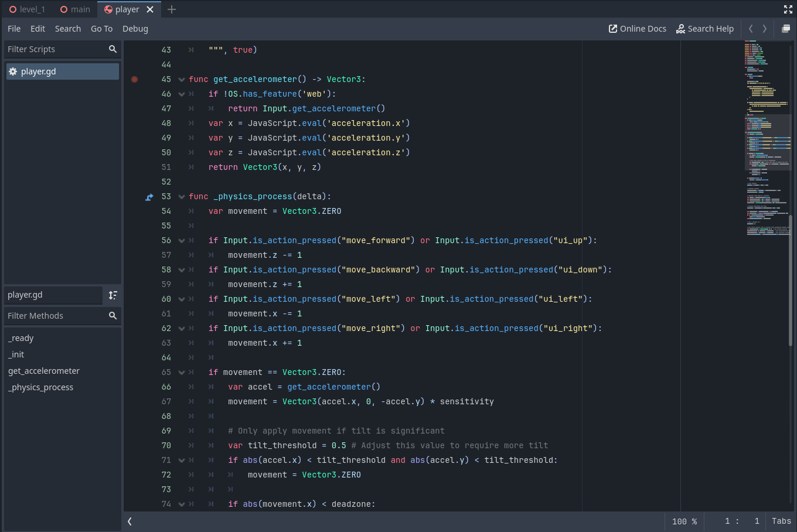Jump to _ready method
Viewport: 797px width, 532px height.
click(x=21, y=338)
